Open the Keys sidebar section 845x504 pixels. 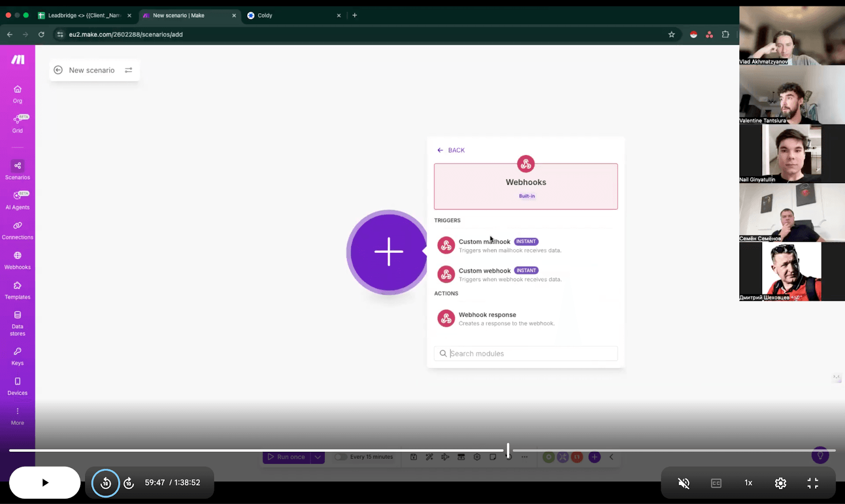pos(17,356)
